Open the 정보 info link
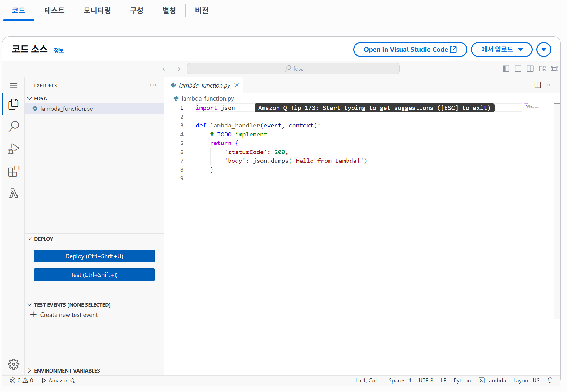The width and height of the screenshot is (567, 392). (59, 50)
